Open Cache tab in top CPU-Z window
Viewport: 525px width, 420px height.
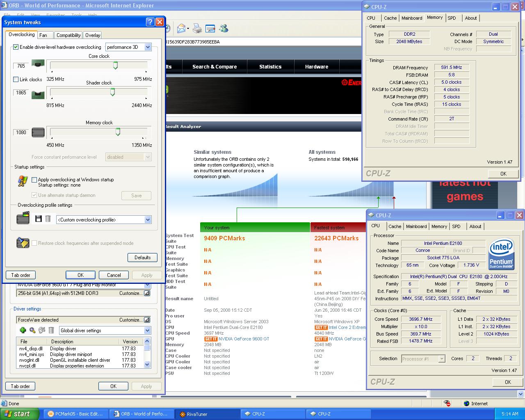pos(390,18)
